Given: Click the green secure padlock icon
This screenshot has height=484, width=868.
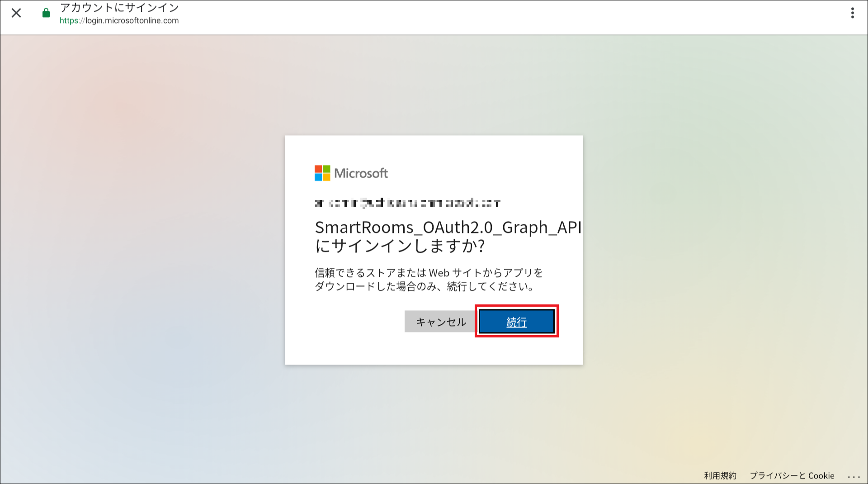Looking at the screenshot, I should click(x=46, y=13).
